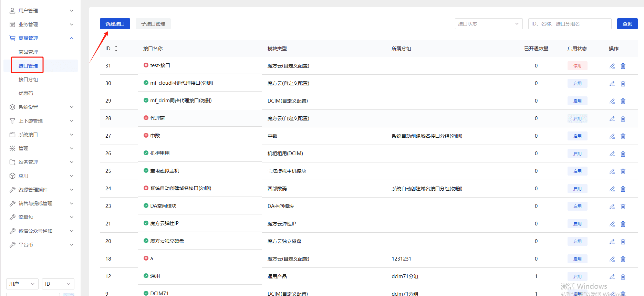Viewport: 644px width, 296px height.
Task: Expand 微信公众号通知 in the sidebar
Action: tap(41, 231)
